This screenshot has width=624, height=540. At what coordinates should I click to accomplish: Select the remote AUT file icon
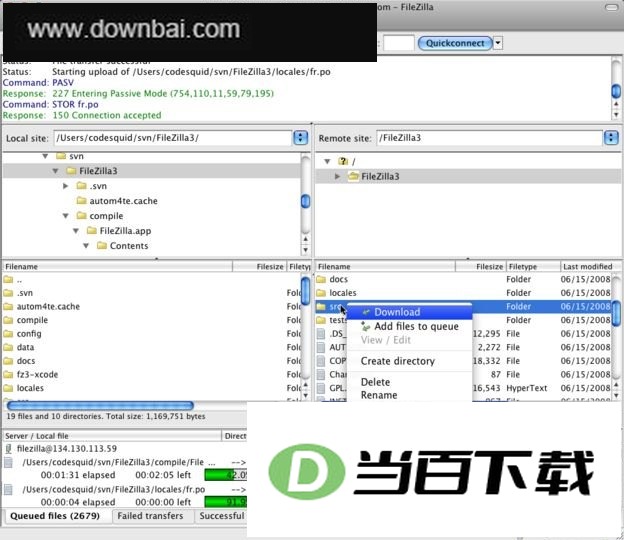321,347
